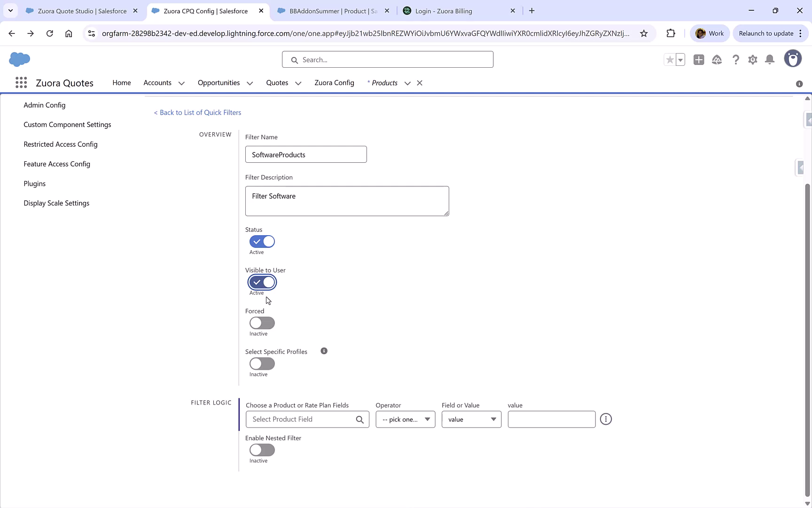Open the Plugins sidebar link
Viewport: 812px width, 508px height.
click(34, 183)
